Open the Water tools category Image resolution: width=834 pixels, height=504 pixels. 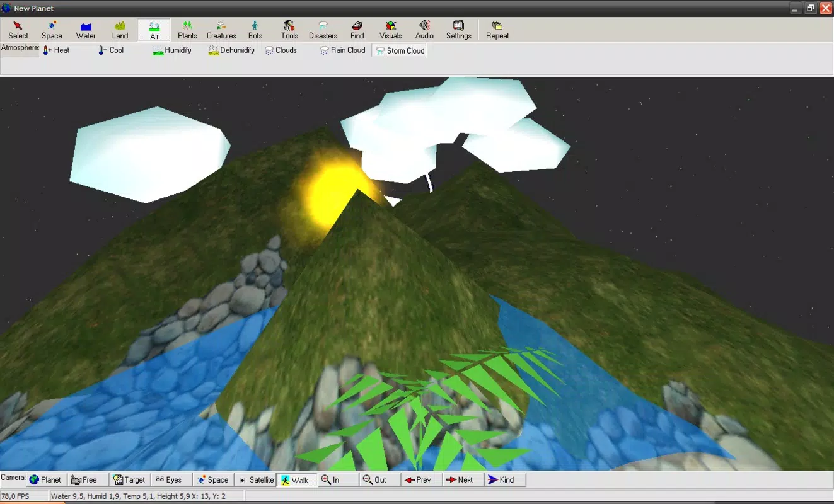coord(86,30)
